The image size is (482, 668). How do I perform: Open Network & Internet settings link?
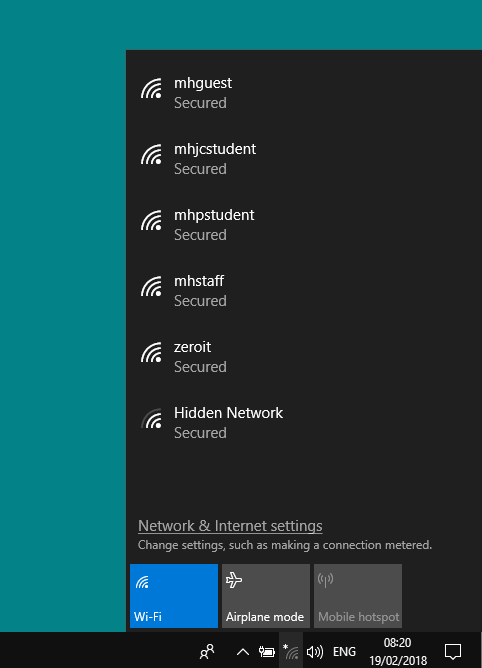pos(230,526)
